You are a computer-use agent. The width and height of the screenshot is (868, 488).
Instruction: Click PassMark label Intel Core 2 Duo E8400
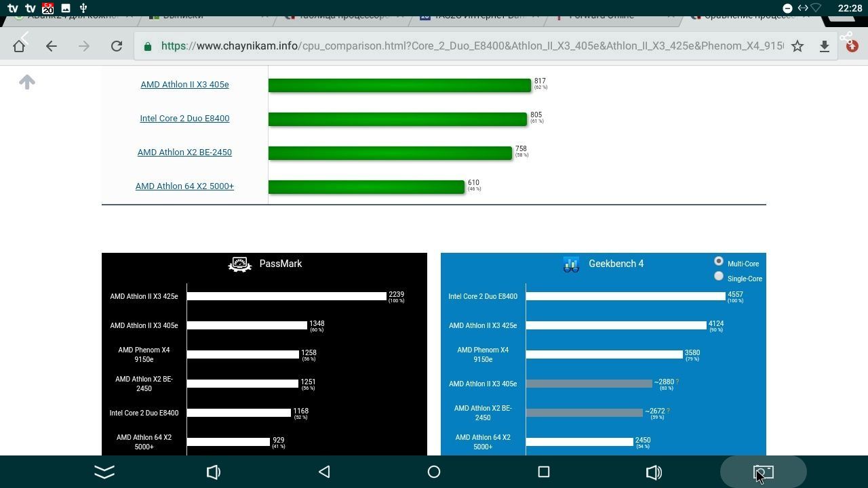(144, 413)
